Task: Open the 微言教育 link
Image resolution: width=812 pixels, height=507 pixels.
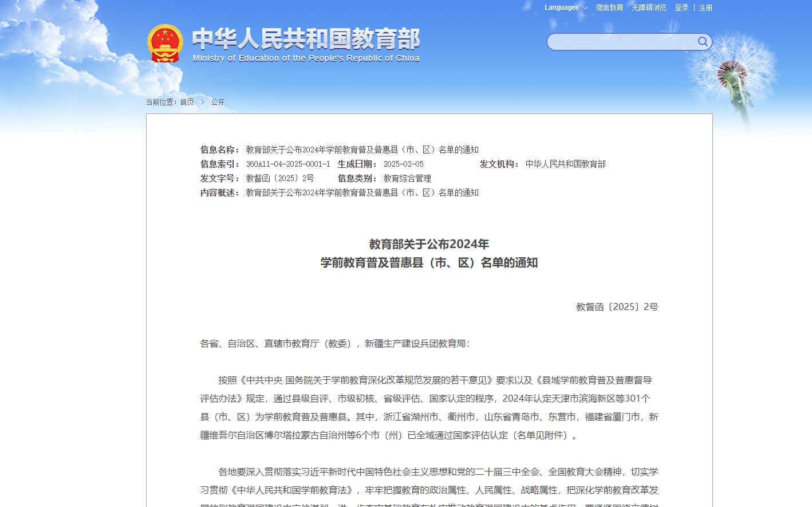Action: [609, 7]
